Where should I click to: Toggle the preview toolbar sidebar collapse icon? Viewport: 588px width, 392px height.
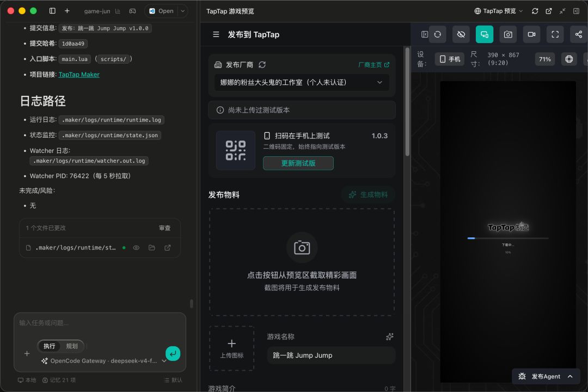point(425,34)
